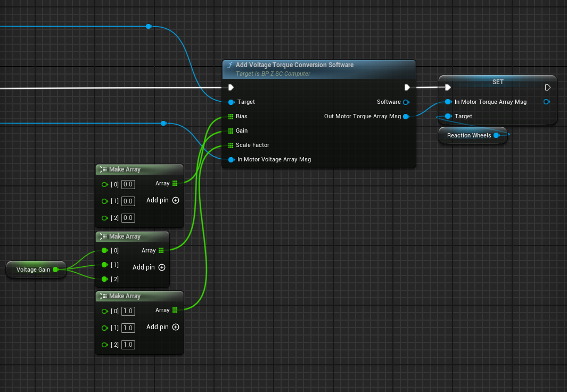Screen dimensions: 567x392
Task: Select the SET node by its header
Action: click(x=497, y=82)
